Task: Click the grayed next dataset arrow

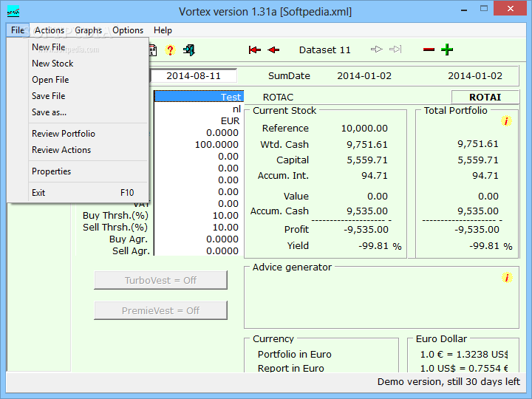Action: click(377, 50)
